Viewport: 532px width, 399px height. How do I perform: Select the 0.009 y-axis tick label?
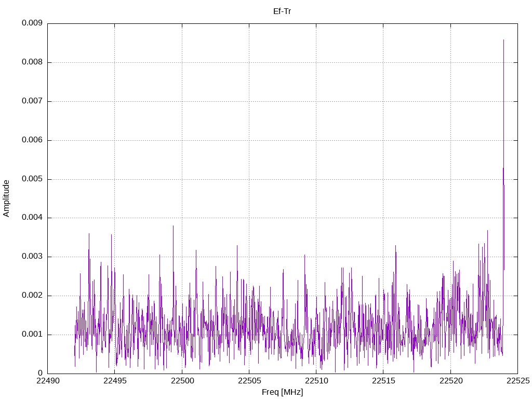(x=32, y=23)
